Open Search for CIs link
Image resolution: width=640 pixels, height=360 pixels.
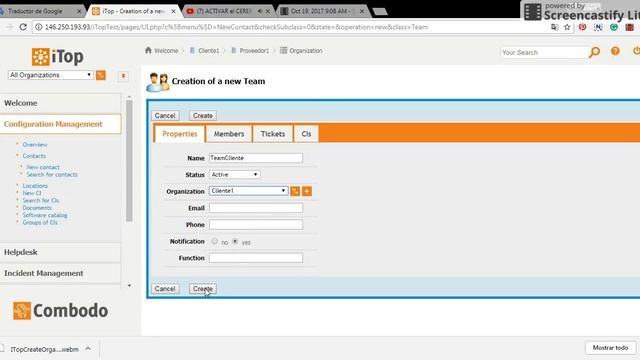40,200
